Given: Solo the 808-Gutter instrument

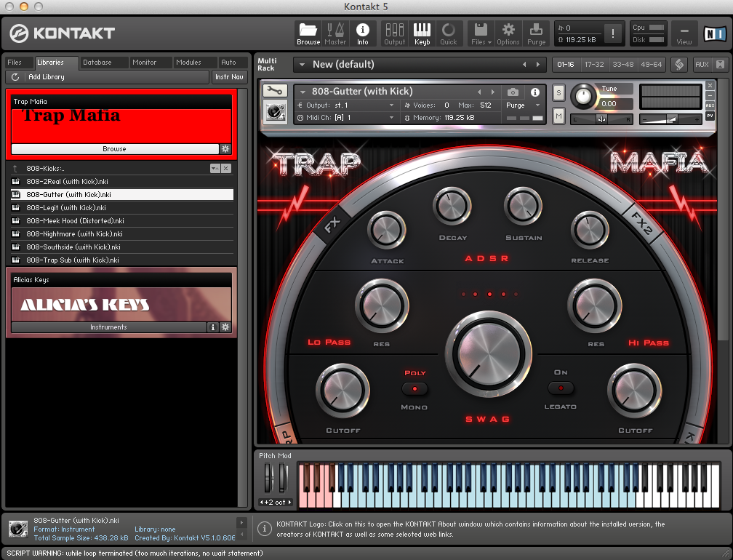Looking at the screenshot, I should click(558, 92).
